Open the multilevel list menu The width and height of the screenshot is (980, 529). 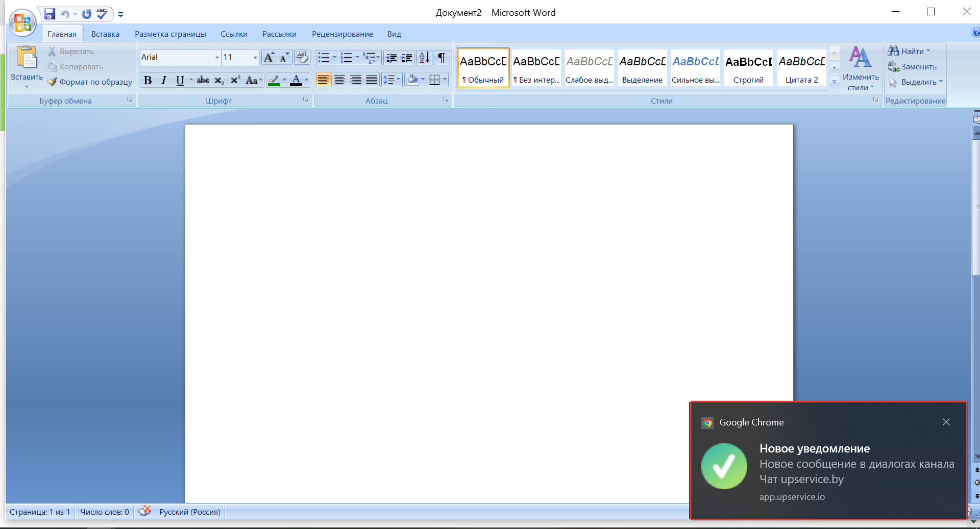371,57
